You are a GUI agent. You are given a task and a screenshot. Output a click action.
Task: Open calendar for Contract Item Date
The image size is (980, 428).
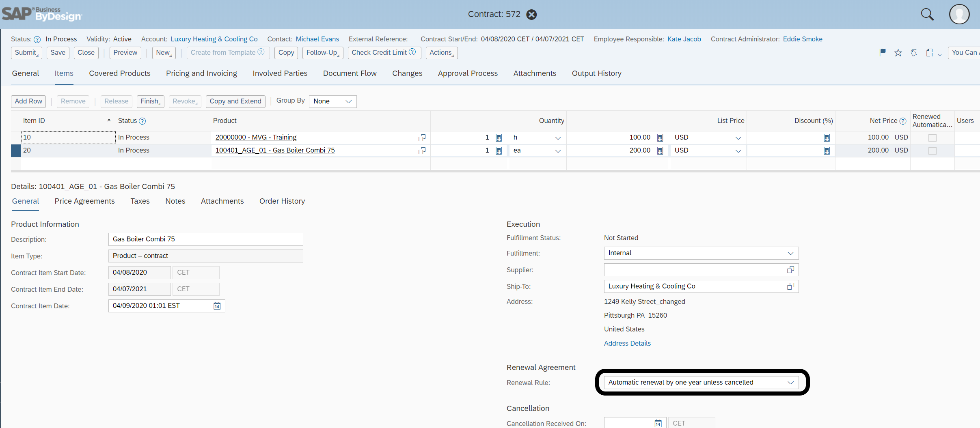point(217,306)
